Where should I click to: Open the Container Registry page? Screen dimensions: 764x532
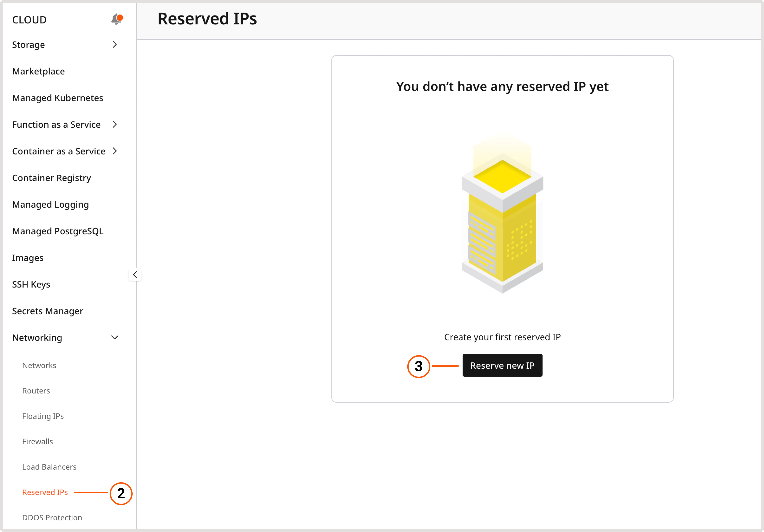click(x=51, y=178)
